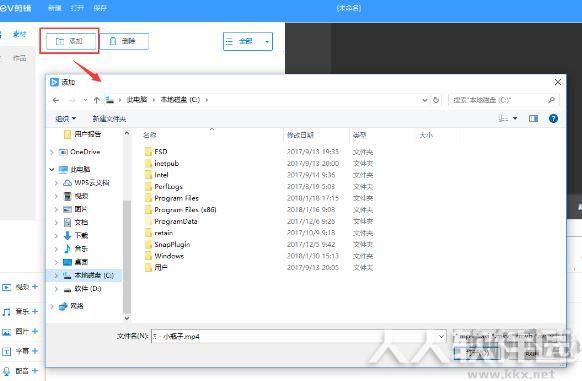Click the 删除 button in EV剪辑
Image resolution: width=582 pixels, height=381 pixels.
124,41
